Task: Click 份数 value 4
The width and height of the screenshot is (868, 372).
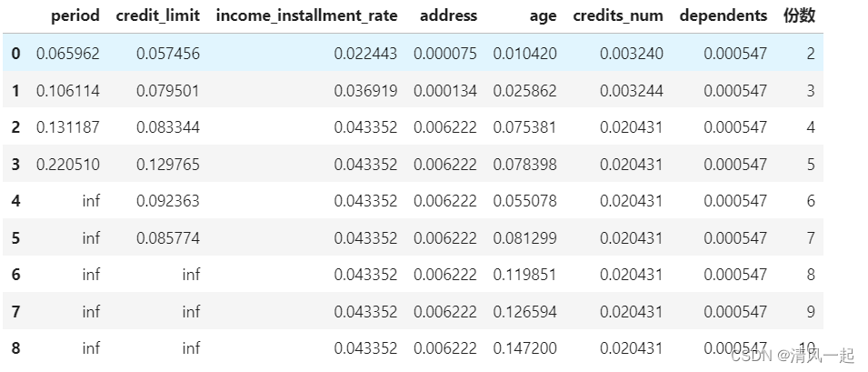Action: (811, 127)
